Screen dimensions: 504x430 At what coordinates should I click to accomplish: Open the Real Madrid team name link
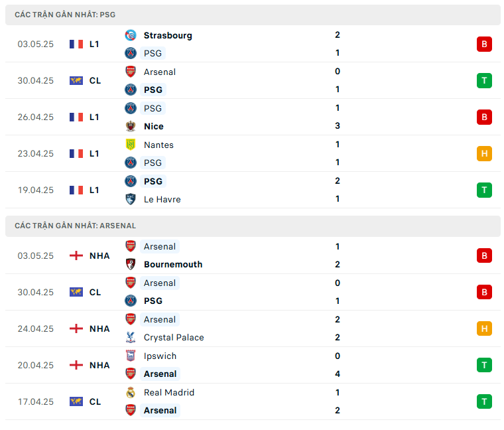(x=169, y=392)
